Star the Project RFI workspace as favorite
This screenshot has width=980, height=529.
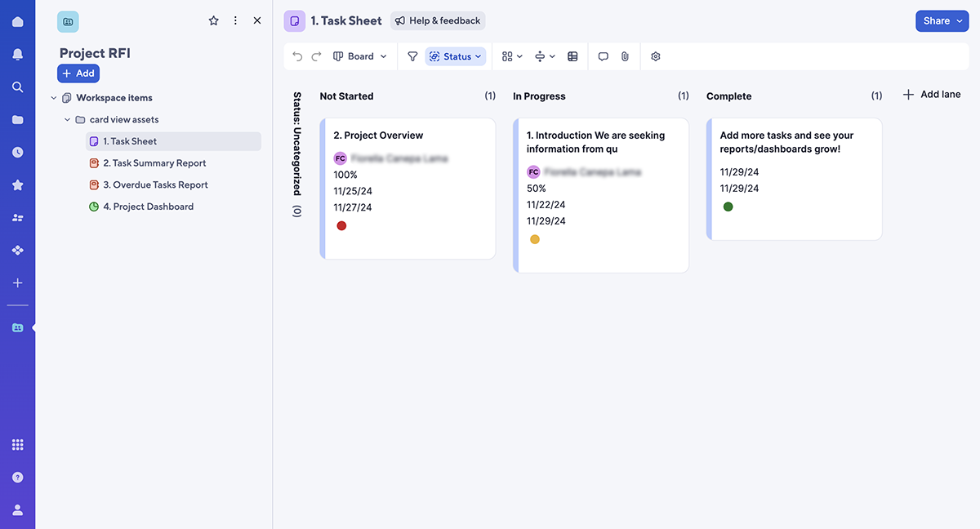pos(214,20)
